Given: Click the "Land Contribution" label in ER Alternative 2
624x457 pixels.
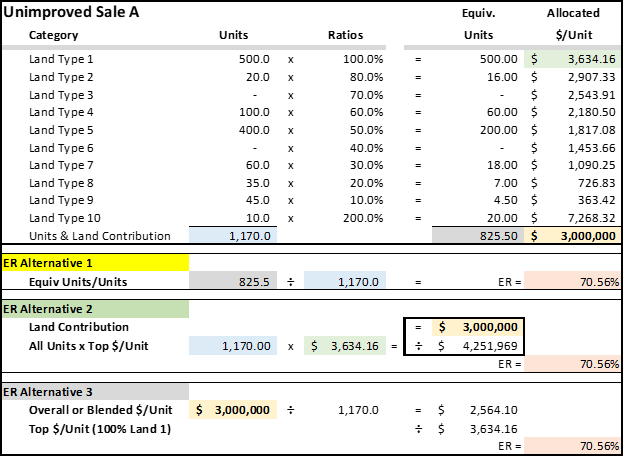Looking at the screenshot, I should coord(79,327).
